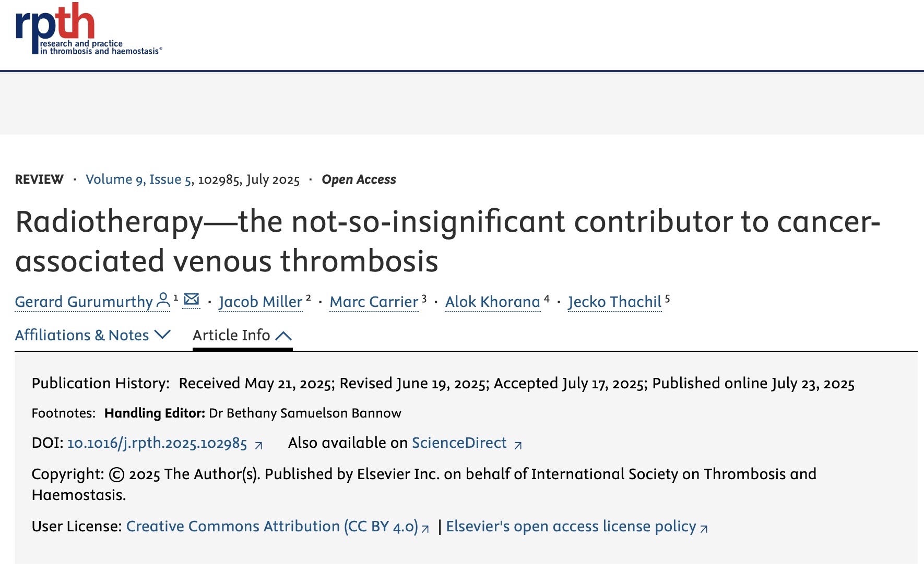Open author Alok Khorana's details
The height and width of the screenshot is (571, 924).
493,302
